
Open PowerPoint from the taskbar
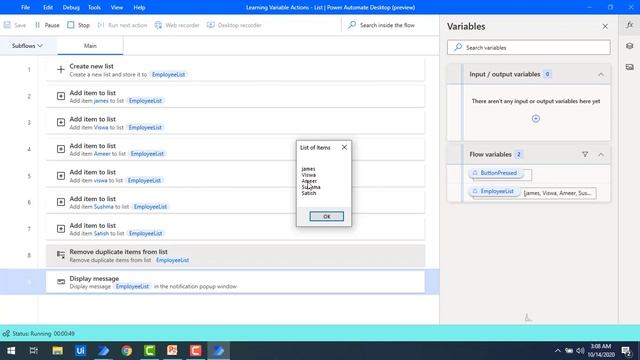point(172,351)
